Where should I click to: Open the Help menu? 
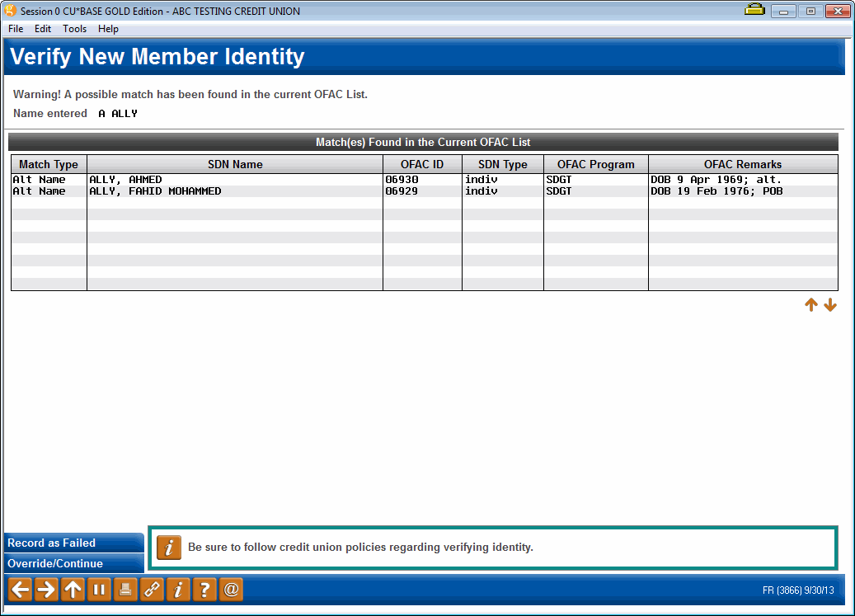[x=108, y=28]
